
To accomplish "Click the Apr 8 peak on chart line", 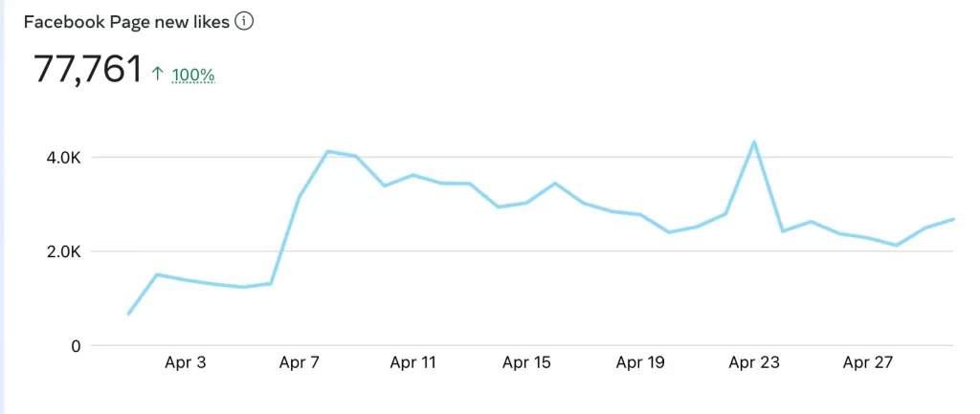I will tap(327, 151).
